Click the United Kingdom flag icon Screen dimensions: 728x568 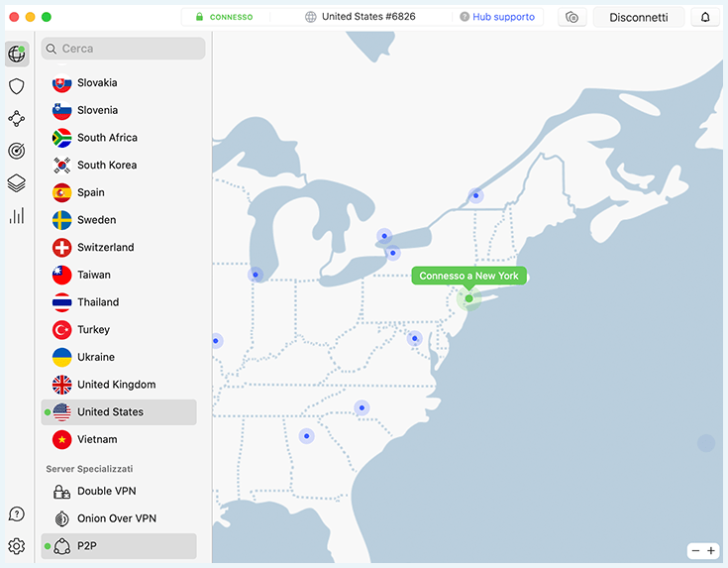pos(61,385)
